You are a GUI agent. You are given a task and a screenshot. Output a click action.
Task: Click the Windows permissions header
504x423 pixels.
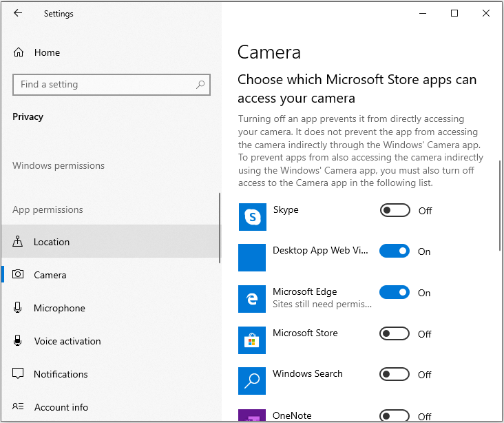point(59,165)
